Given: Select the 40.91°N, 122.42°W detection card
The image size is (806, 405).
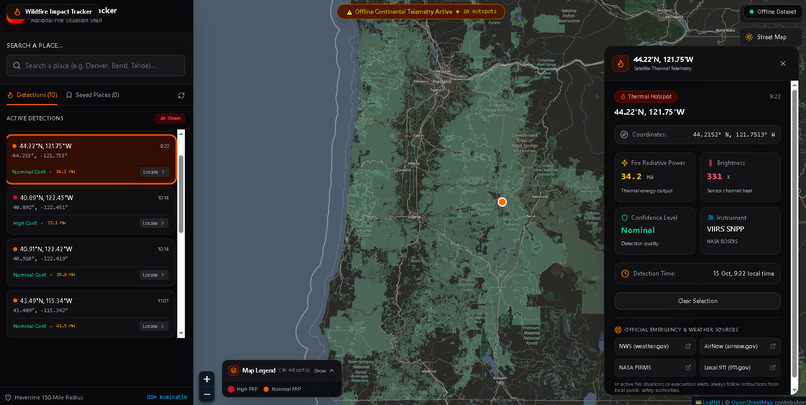Looking at the screenshot, I should point(91,262).
